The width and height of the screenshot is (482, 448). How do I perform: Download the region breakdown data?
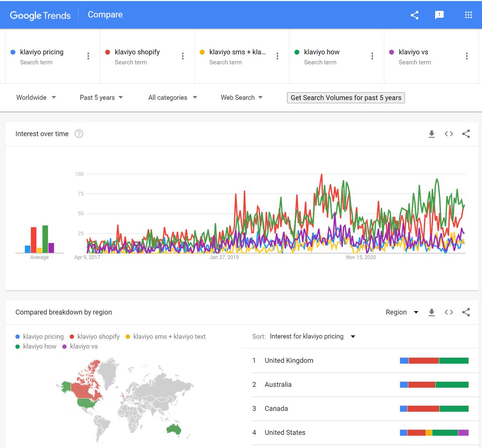click(432, 312)
